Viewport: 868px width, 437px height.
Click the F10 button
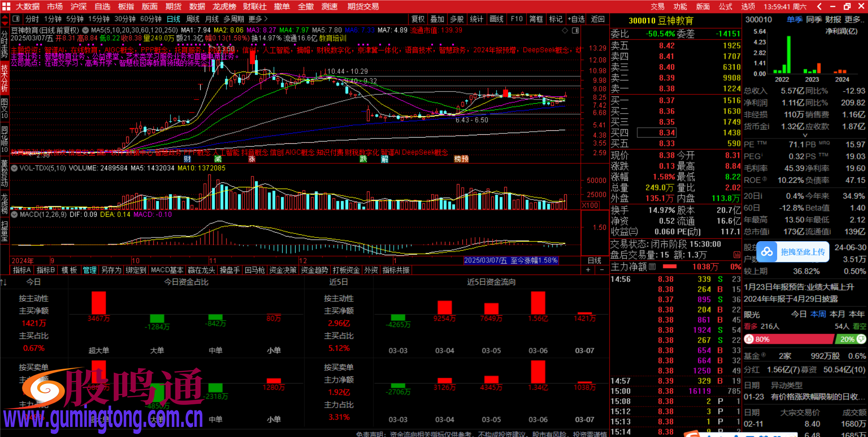point(516,19)
